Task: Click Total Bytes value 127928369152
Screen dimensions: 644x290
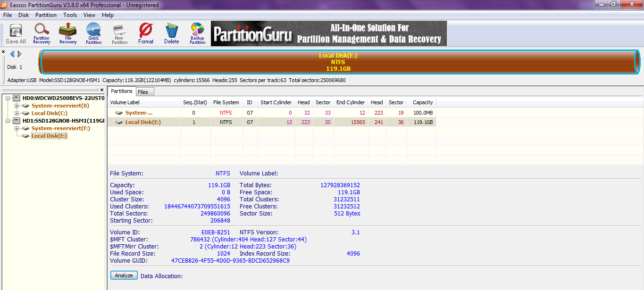Action: point(340,185)
